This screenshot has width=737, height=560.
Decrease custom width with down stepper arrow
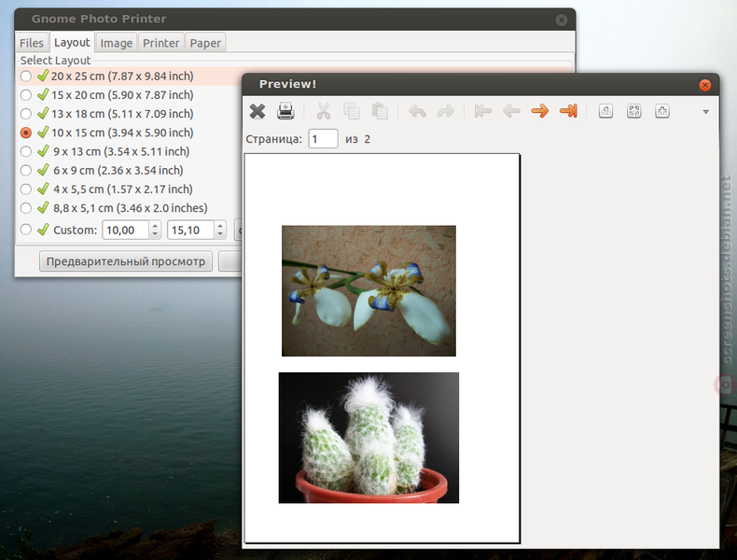click(x=155, y=234)
